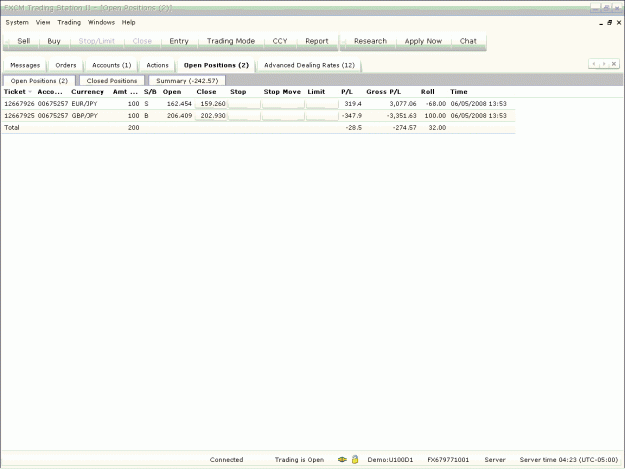
Task: Restore the inner document window
Action: [x=609, y=23]
